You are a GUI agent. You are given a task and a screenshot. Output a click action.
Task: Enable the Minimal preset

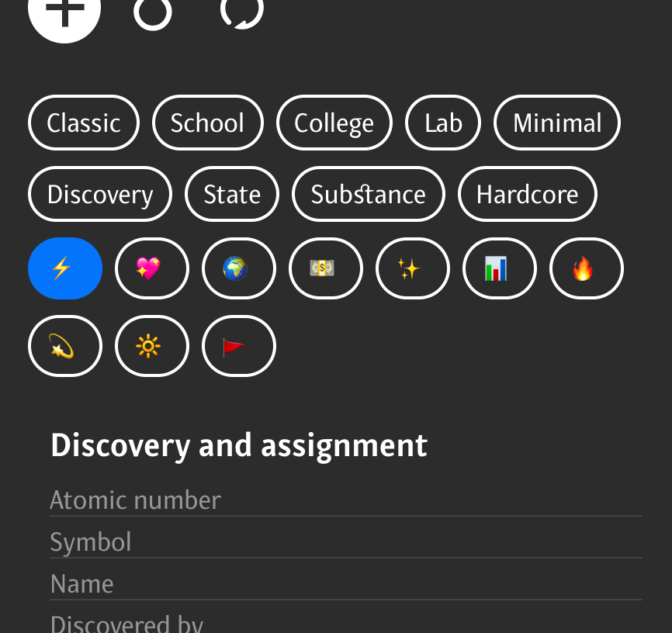click(557, 123)
